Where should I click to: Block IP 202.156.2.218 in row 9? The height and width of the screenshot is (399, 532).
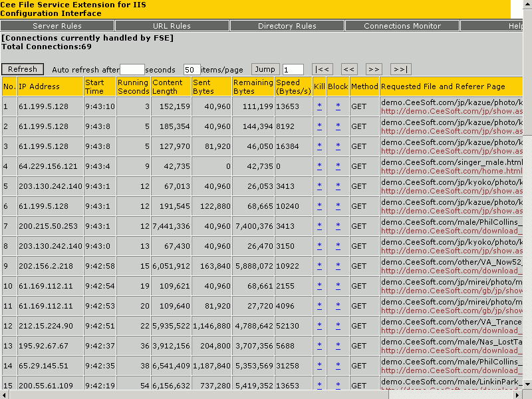pyautogui.click(x=338, y=266)
